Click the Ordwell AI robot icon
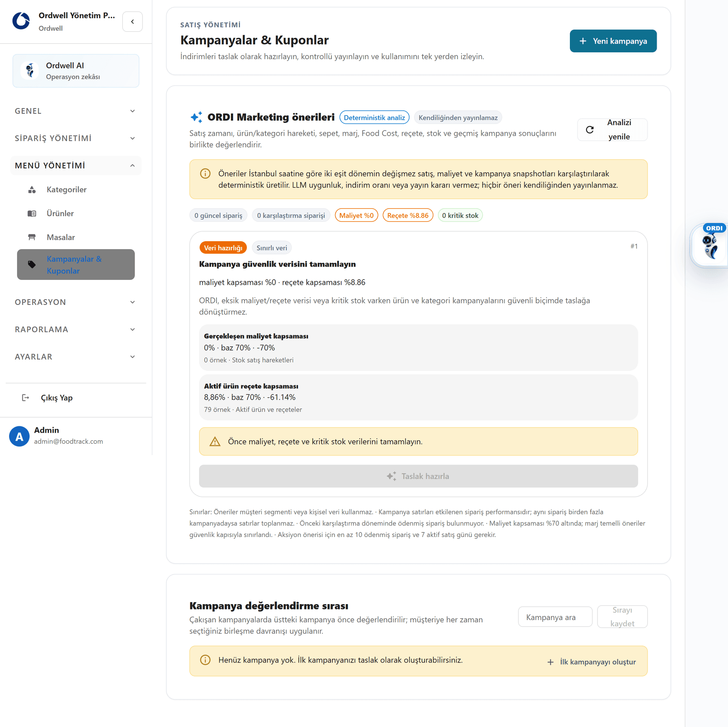 pos(30,71)
